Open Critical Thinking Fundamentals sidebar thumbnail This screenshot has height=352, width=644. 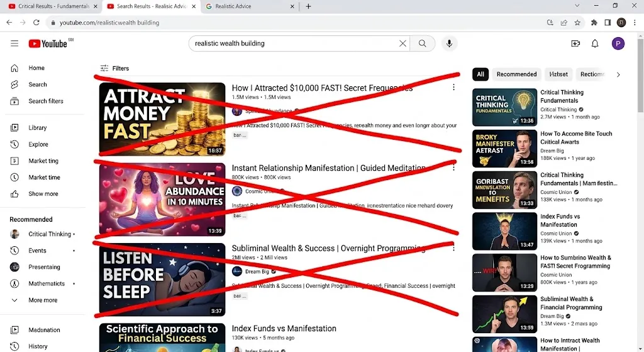[x=504, y=107]
